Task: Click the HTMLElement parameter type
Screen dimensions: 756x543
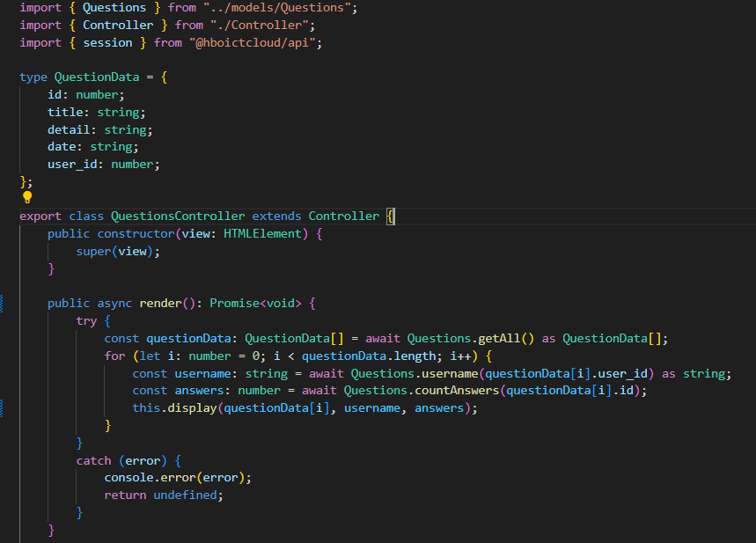Action: pos(262,233)
